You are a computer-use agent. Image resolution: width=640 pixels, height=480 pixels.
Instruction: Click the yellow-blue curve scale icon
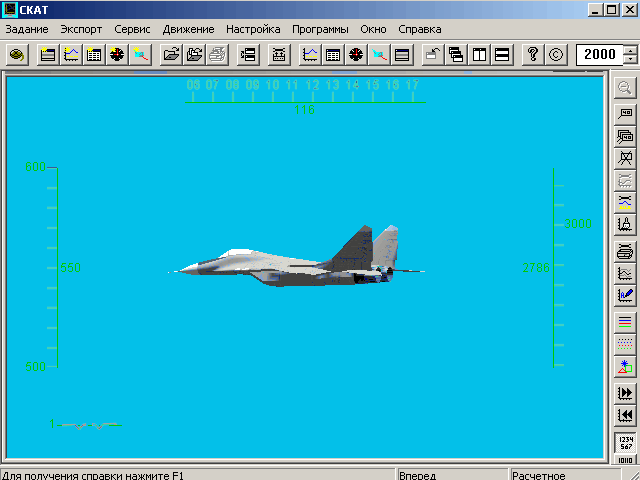625,202
